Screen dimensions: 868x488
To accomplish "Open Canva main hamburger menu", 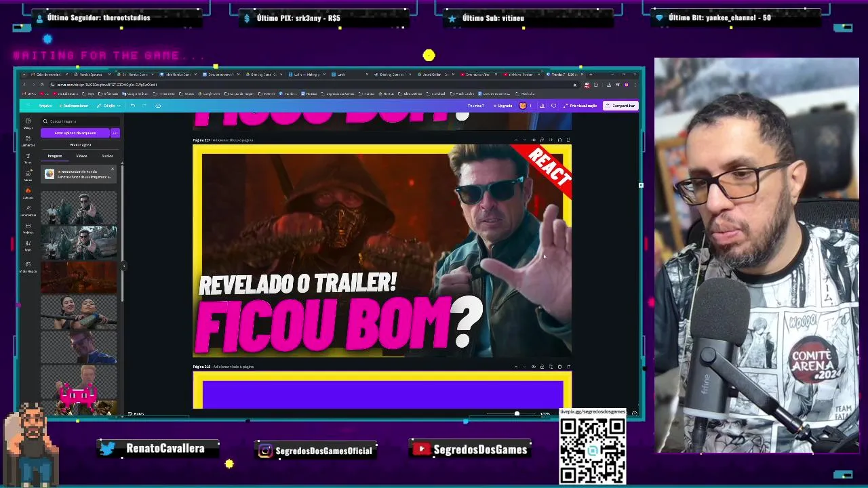I will [x=28, y=106].
